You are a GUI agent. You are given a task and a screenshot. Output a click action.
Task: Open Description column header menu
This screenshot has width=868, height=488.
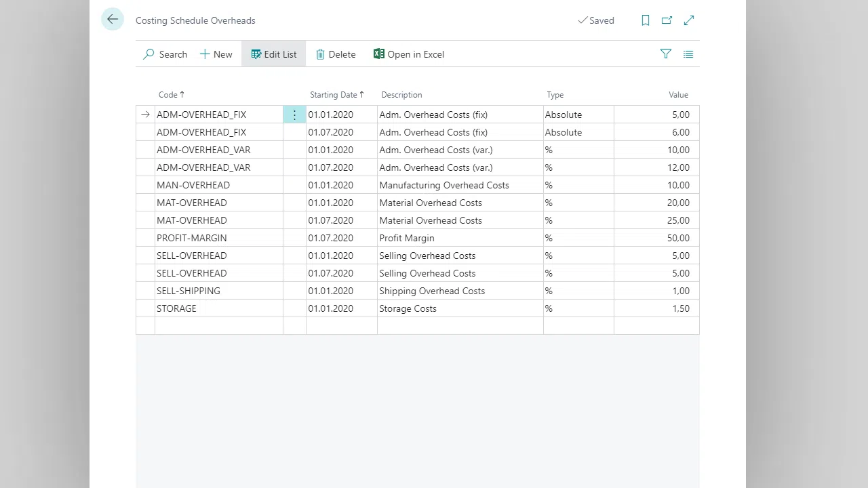401,95
